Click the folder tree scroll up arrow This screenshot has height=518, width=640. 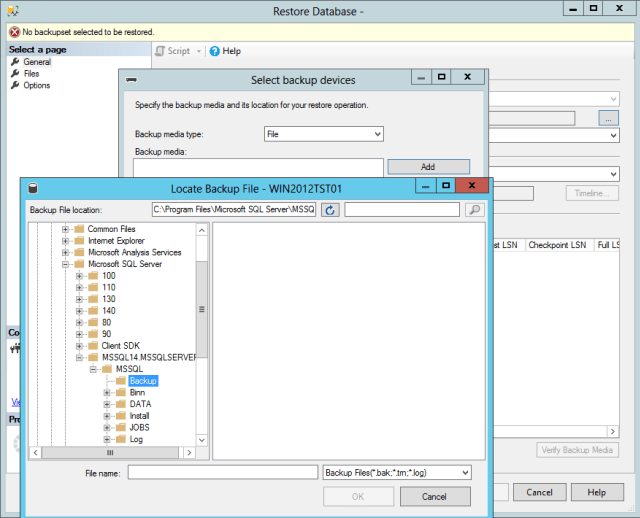tap(202, 230)
